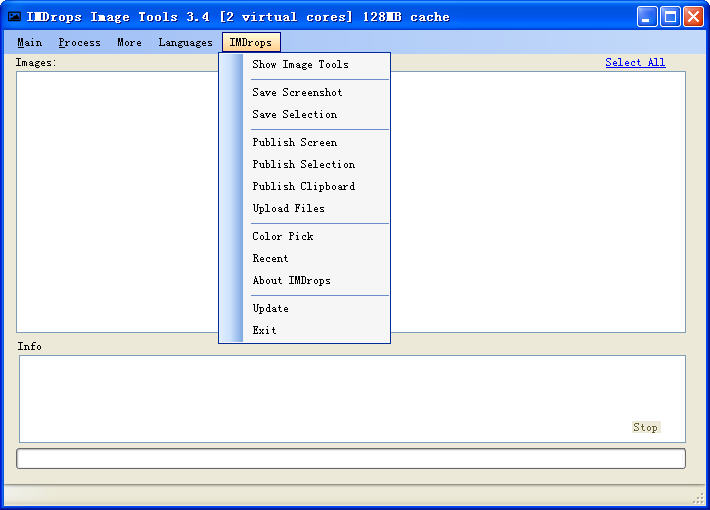Click the progress bar below Info
710x510 pixels.
(351, 459)
